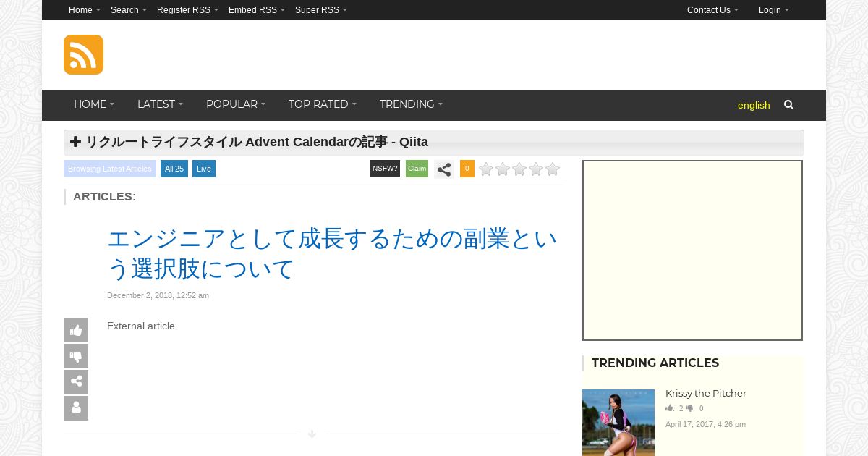Screen dimensions: 868x456
Task: Click the December 2, 2018 timestamp
Action: click(158, 295)
